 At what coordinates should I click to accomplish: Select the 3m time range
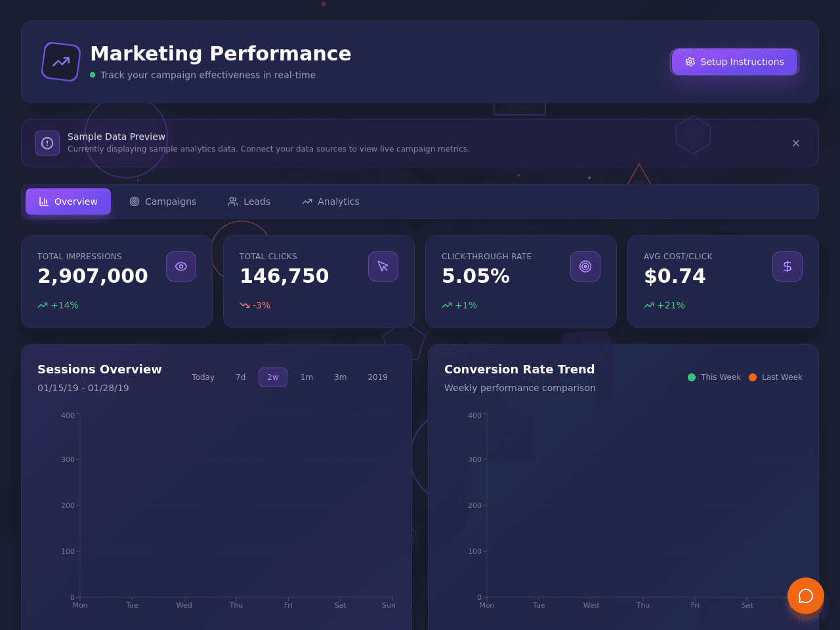tap(340, 377)
